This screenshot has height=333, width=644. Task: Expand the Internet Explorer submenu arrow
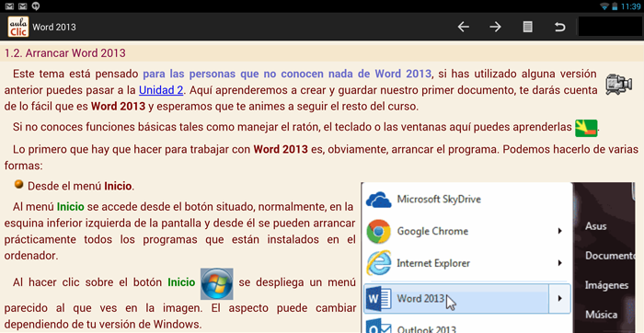559,263
